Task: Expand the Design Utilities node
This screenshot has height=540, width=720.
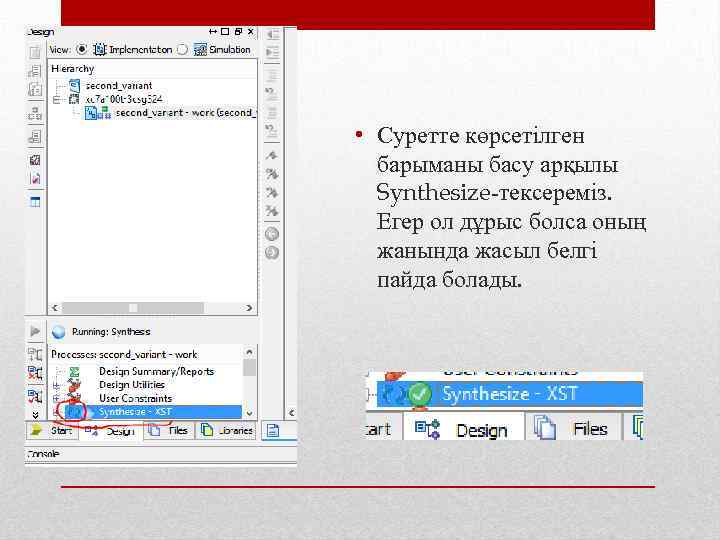Action: [x=56, y=385]
